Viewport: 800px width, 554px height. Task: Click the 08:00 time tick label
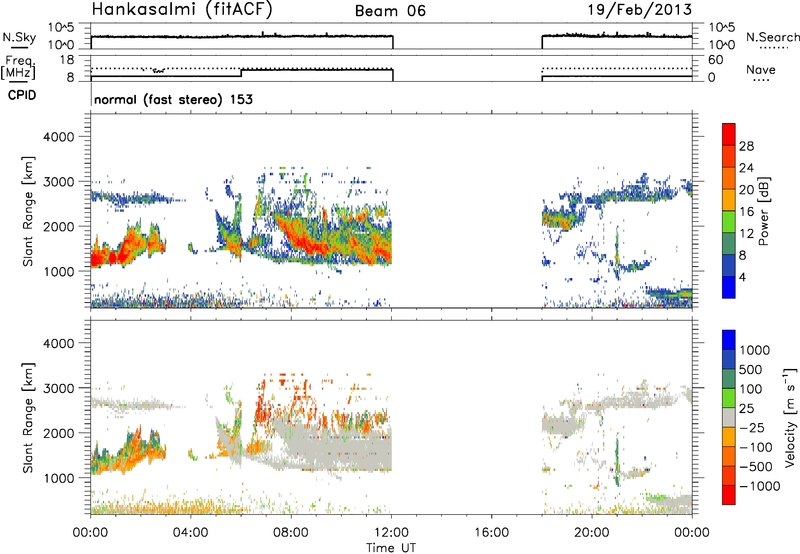tap(291, 533)
